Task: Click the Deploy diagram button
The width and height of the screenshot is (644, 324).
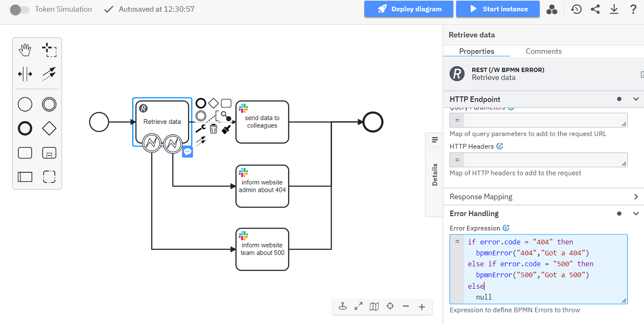Action: point(409,9)
